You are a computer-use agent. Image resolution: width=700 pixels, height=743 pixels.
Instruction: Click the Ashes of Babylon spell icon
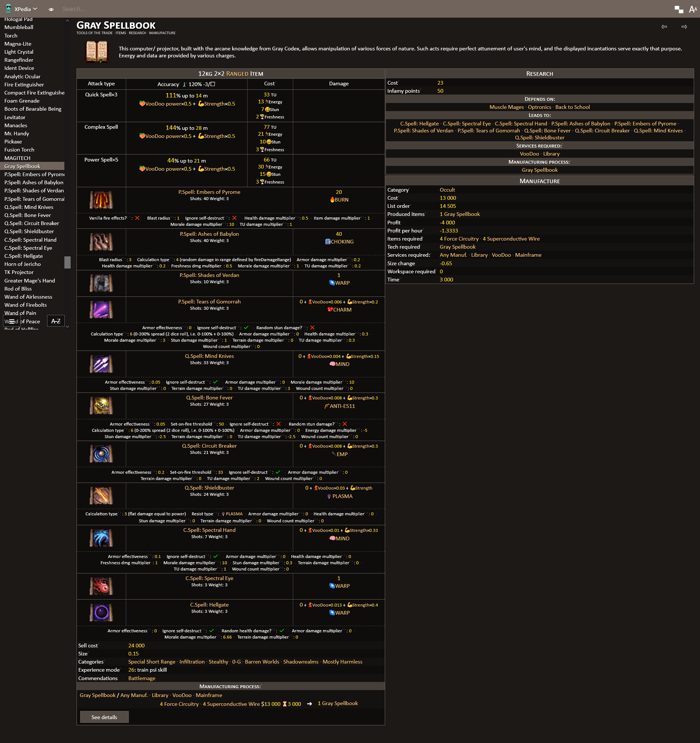[x=101, y=242]
